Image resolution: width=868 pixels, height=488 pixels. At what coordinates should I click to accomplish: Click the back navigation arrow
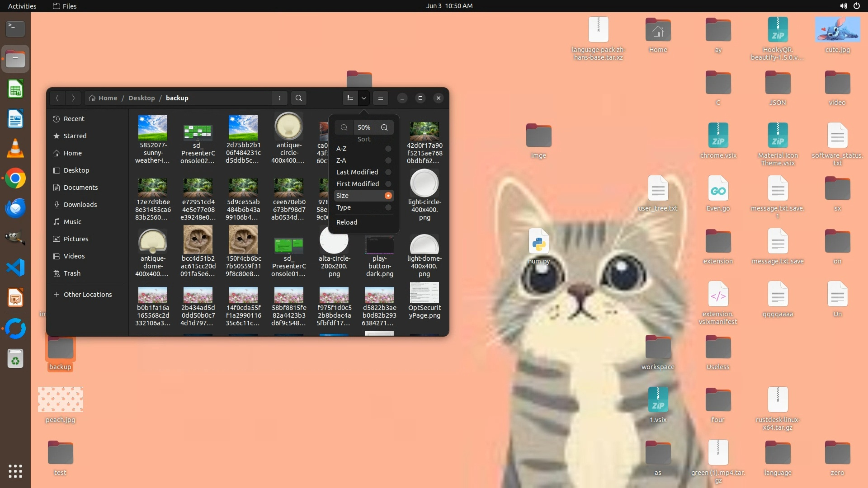tap(57, 98)
